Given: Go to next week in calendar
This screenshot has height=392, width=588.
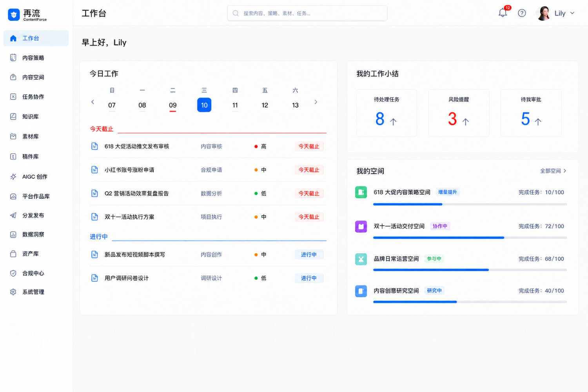Looking at the screenshot, I should tap(316, 102).
